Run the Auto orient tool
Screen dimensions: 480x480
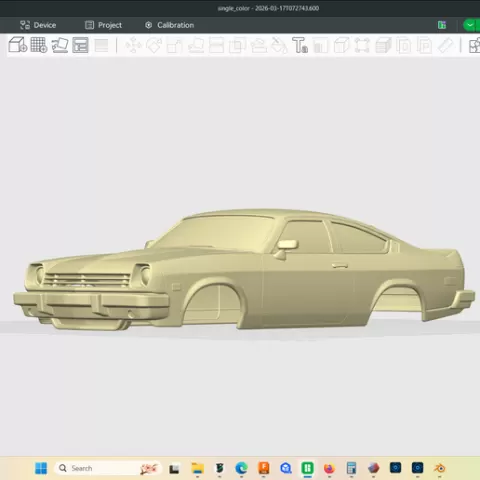[x=60, y=45]
